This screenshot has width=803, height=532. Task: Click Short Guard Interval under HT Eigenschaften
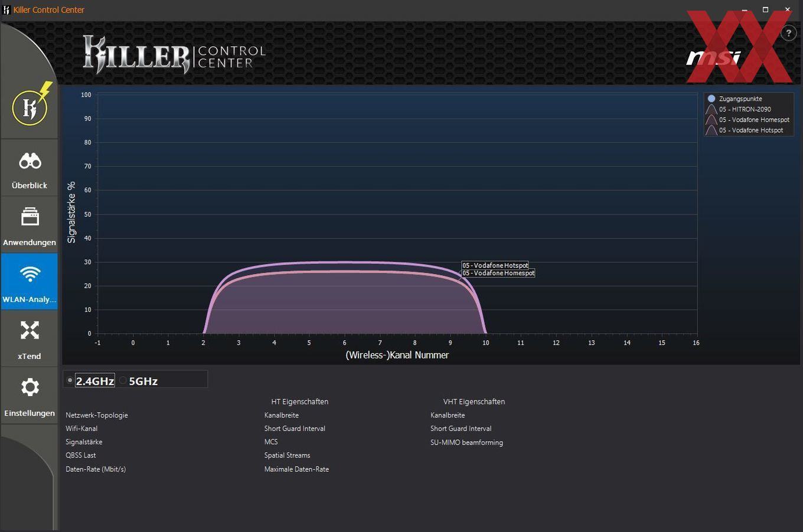295,429
